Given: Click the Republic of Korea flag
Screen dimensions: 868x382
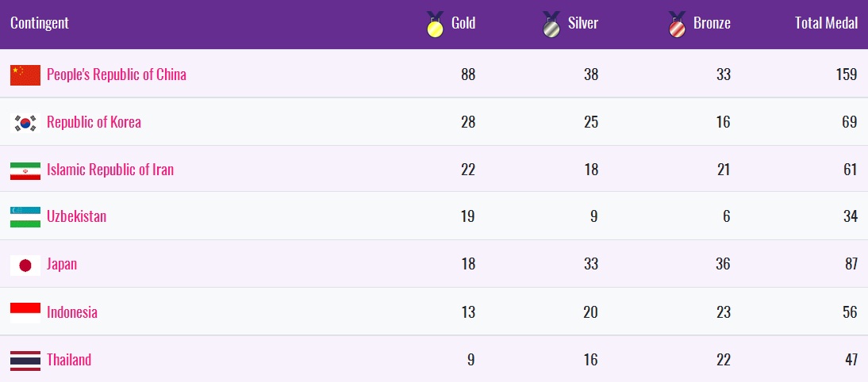Looking at the screenshot, I should click(25, 123).
